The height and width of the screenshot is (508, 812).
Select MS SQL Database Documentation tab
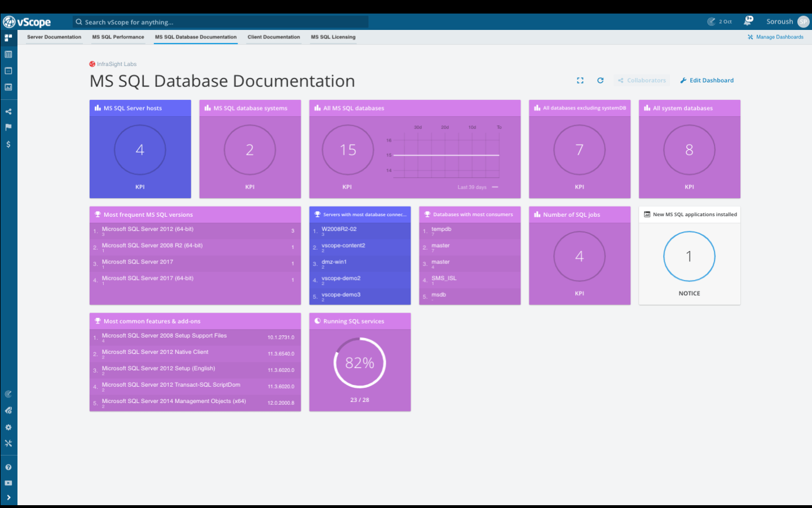pyautogui.click(x=196, y=37)
